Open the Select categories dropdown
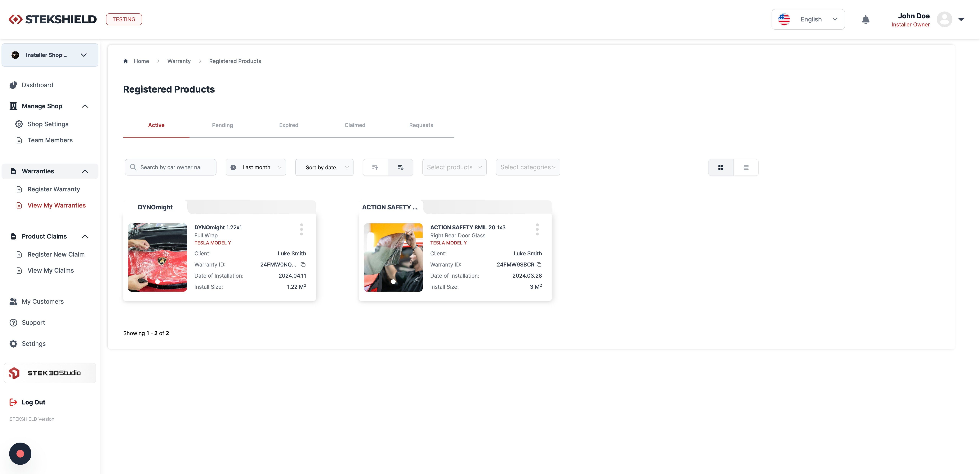Image resolution: width=980 pixels, height=474 pixels. point(528,167)
